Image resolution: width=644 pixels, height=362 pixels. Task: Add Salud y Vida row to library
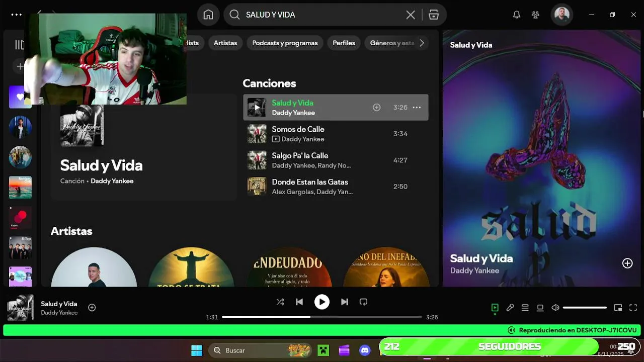pyautogui.click(x=376, y=107)
